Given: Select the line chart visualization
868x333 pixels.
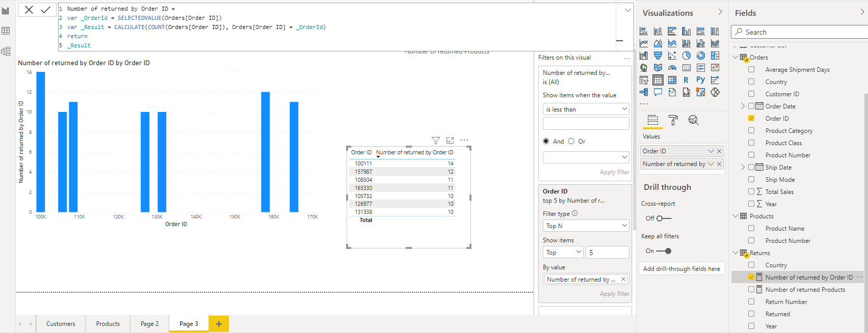Looking at the screenshot, I should click(x=644, y=43).
